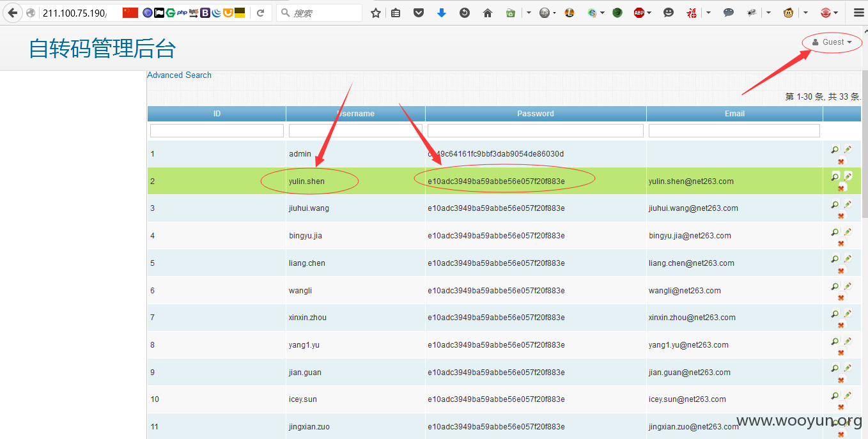Edit the liang.chen record

point(848,259)
